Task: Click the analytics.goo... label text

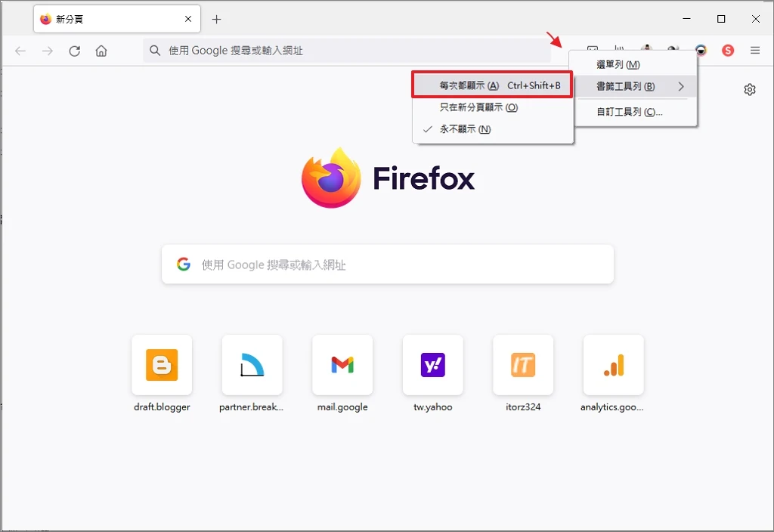Action: [612, 407]
